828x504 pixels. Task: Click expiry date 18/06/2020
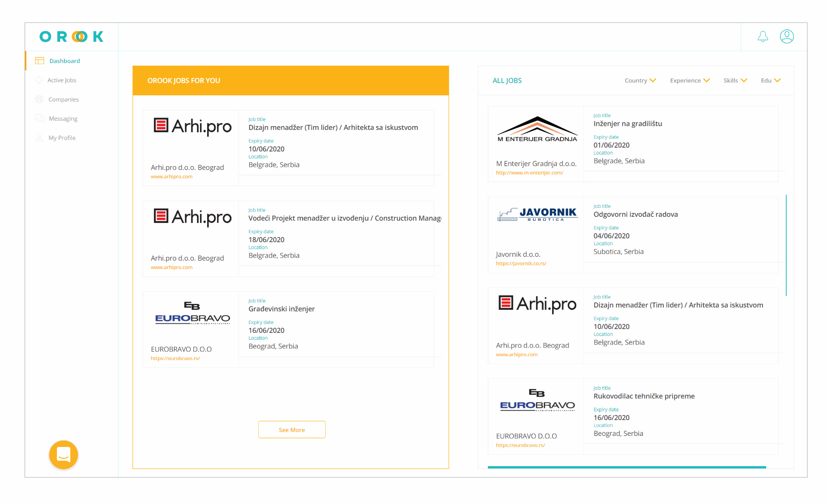(x=266, y=240)
